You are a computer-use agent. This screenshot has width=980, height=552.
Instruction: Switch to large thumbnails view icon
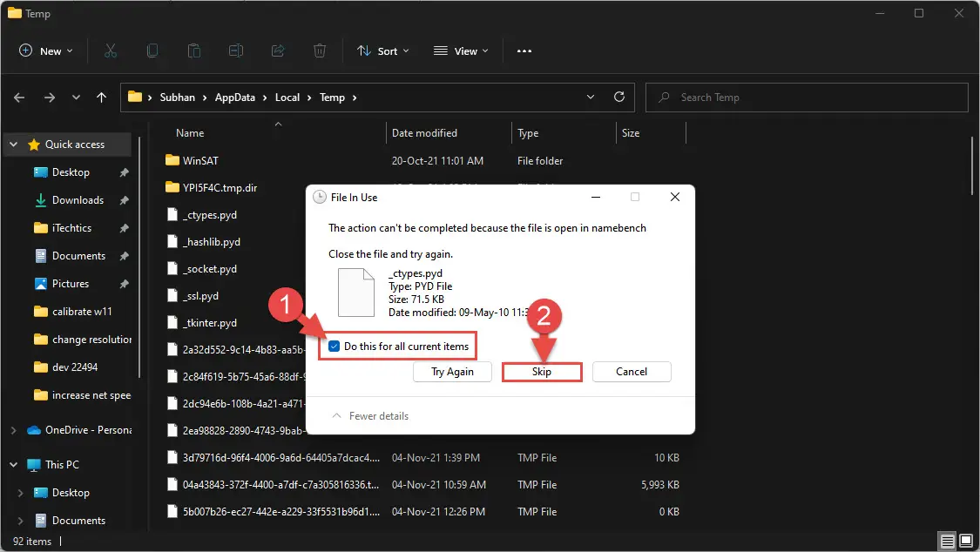pyautogui.click(x=965, y=541)
